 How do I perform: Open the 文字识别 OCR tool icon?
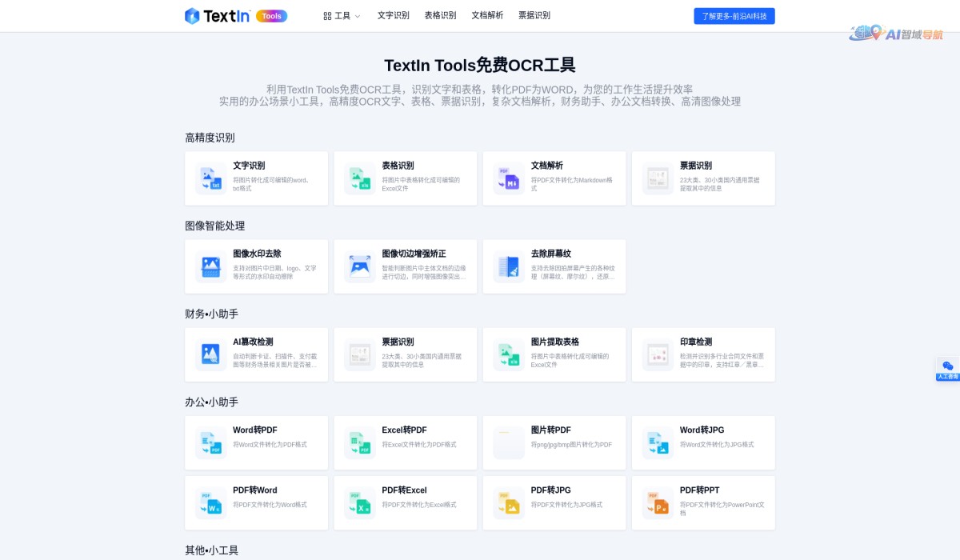point(210,178)
